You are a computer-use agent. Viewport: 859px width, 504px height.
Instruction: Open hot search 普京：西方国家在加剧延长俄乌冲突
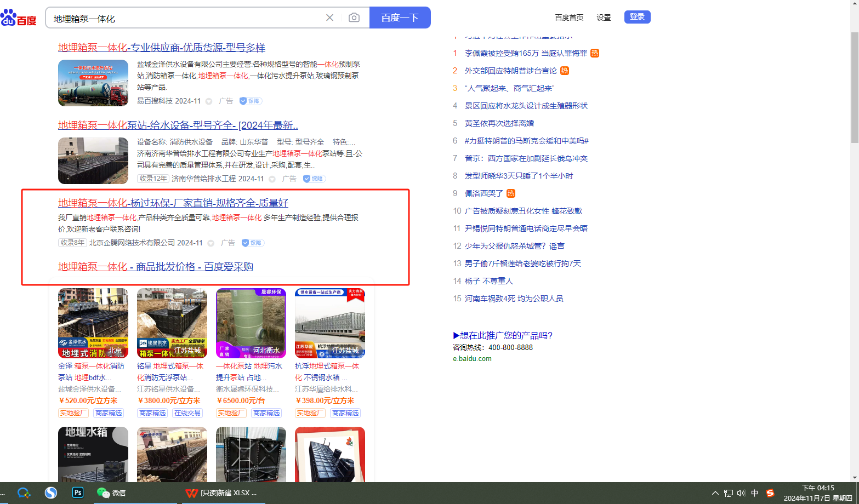[526, 158]
